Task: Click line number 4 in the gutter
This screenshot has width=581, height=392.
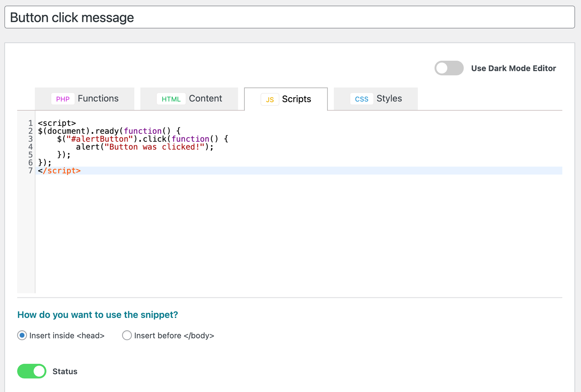Action: 31,147
